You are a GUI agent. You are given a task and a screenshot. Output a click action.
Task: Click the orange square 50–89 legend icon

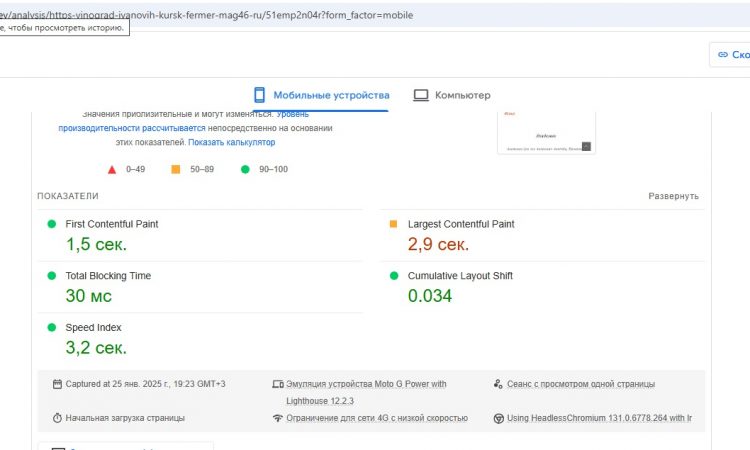[176, 169]
